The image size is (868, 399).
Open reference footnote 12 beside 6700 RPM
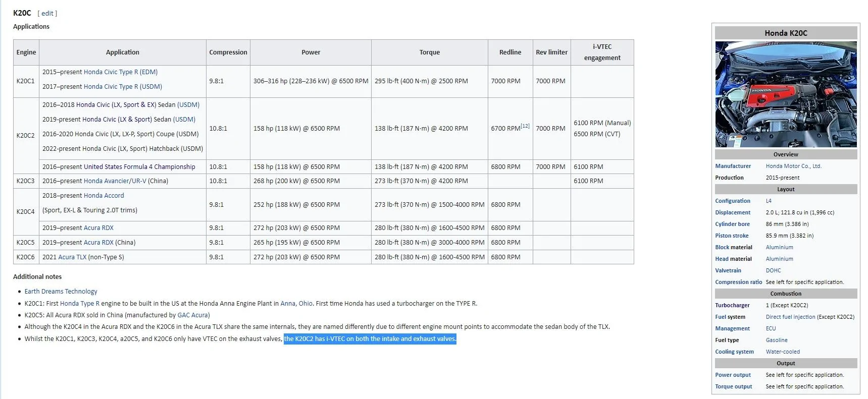pyautogui.click(x=525, y=126)
